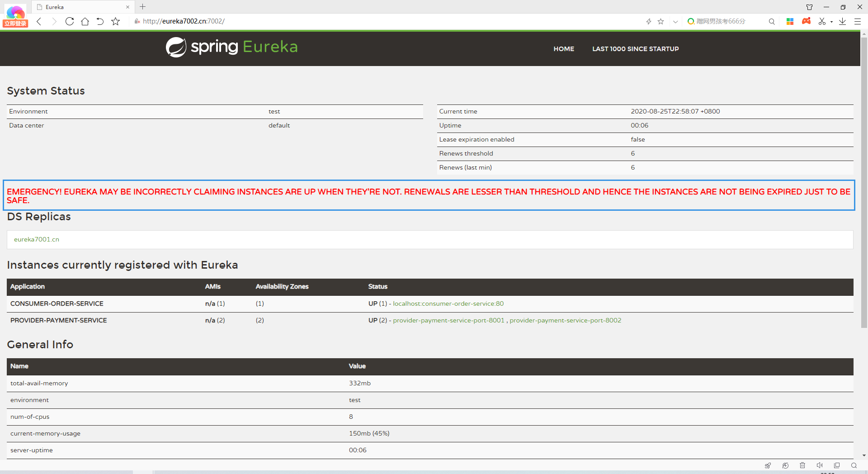Click the speaker sound icon in status bar
Viewport: 868px width, 474px height.
point(820,465)
